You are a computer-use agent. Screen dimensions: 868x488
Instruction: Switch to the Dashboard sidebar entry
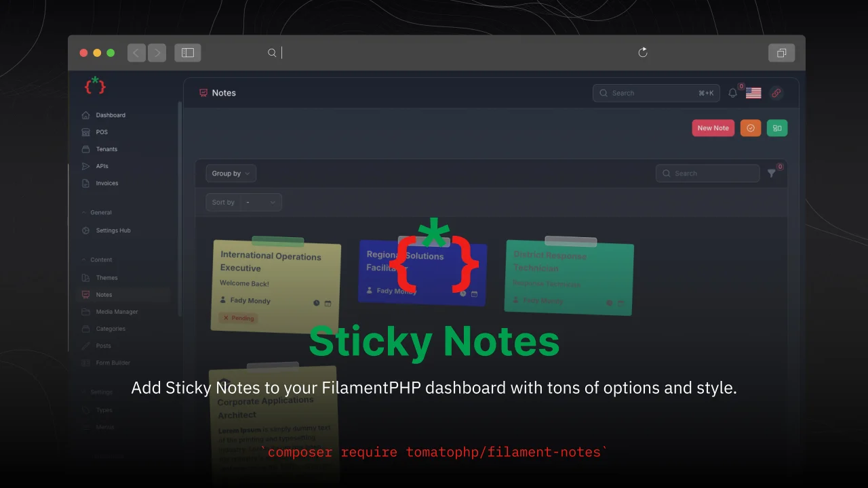[x=111, y=115]
